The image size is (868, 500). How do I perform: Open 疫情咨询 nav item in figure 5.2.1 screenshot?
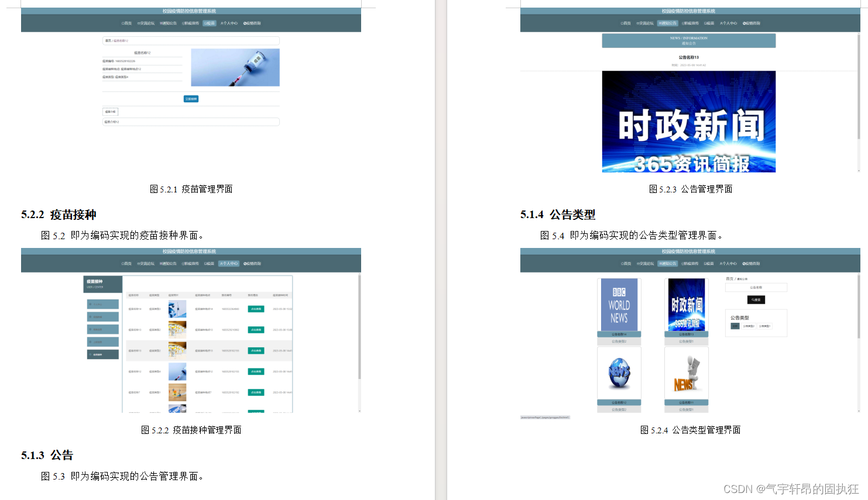[252, 23]
